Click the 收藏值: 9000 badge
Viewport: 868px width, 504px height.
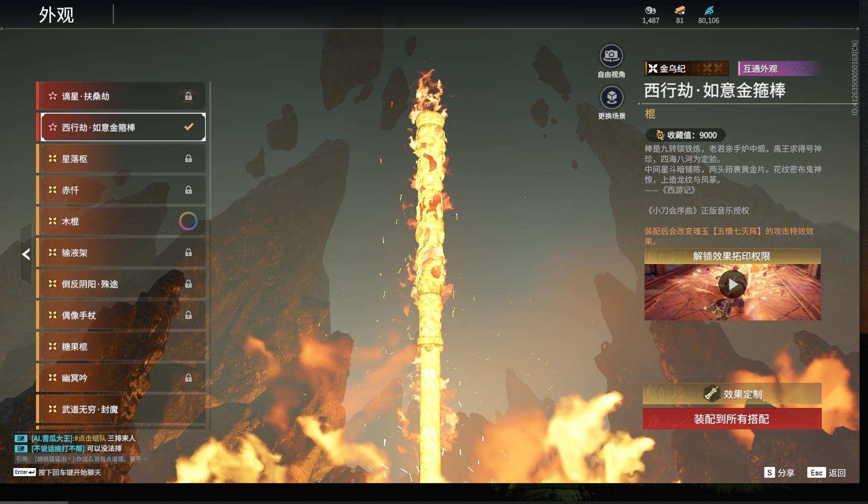(686, 135)
